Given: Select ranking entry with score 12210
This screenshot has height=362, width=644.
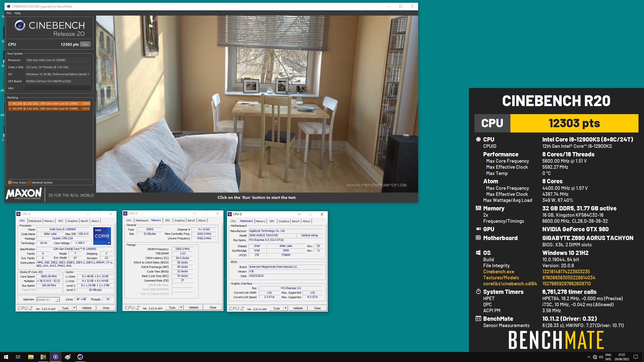Looking at the screenshot, I should pyautogui.click(x=49, y=109).
